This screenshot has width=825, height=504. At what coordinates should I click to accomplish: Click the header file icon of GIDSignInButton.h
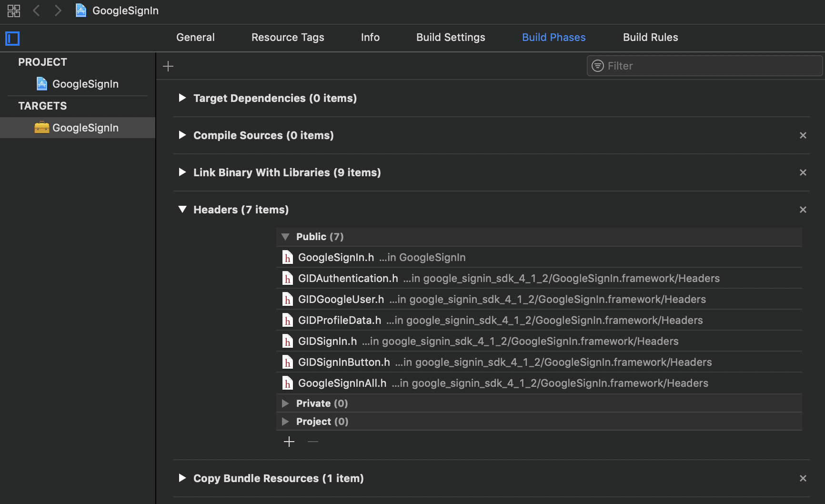tap(287, 362)
